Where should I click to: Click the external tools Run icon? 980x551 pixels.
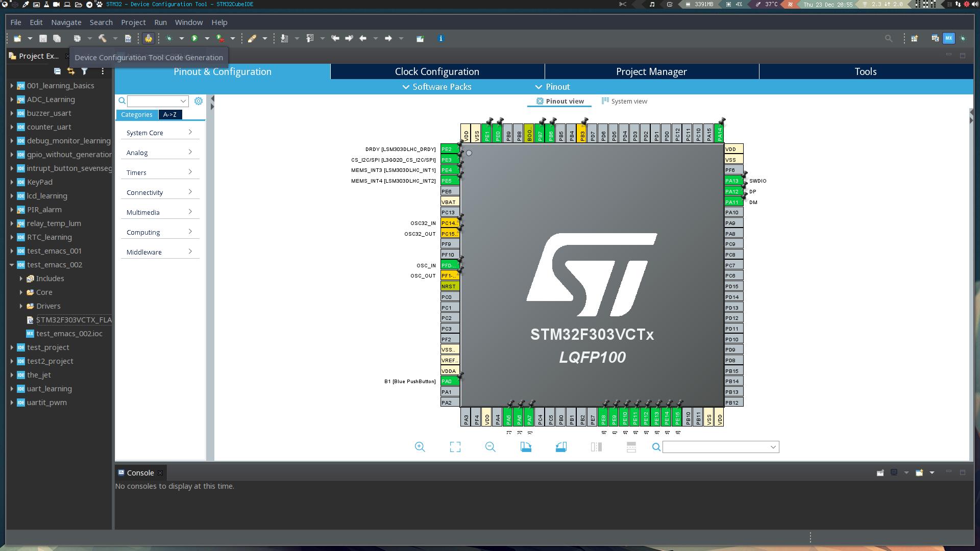click(x=220, y=38)
